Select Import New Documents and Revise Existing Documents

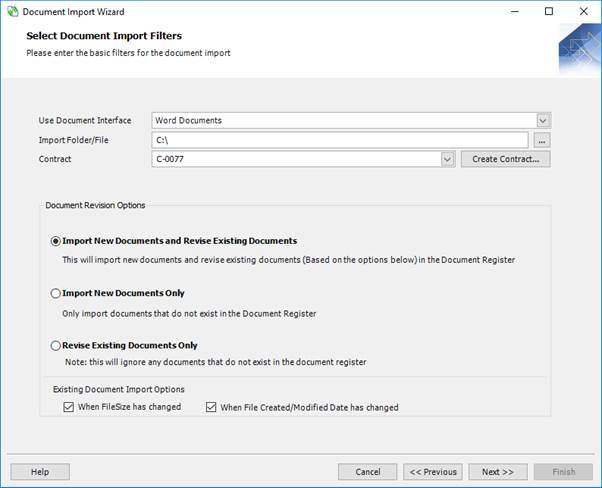tap(56, 241)
